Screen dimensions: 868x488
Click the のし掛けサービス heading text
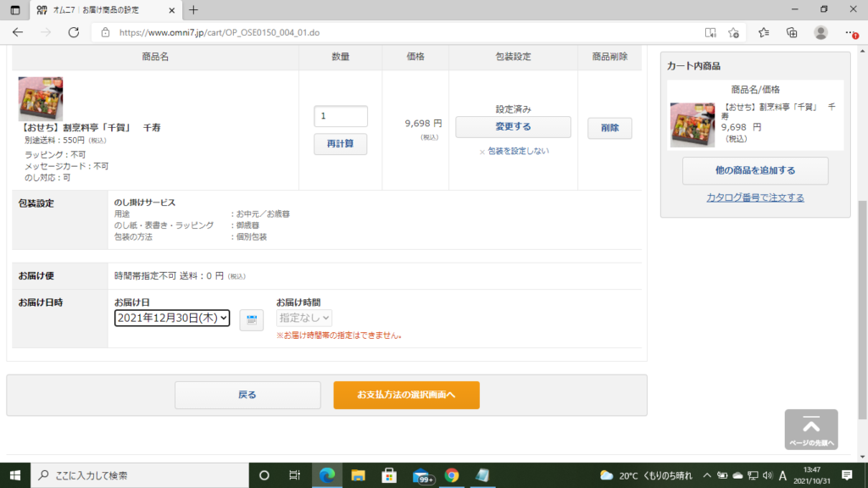(145, 202)
